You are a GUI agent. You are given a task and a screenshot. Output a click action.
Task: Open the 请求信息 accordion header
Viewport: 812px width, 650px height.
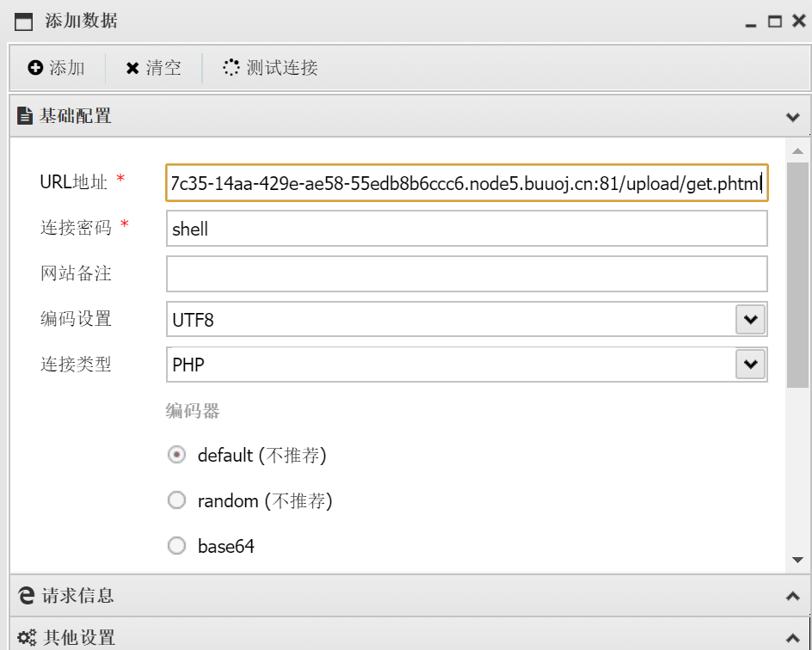(x=409, y=596)
